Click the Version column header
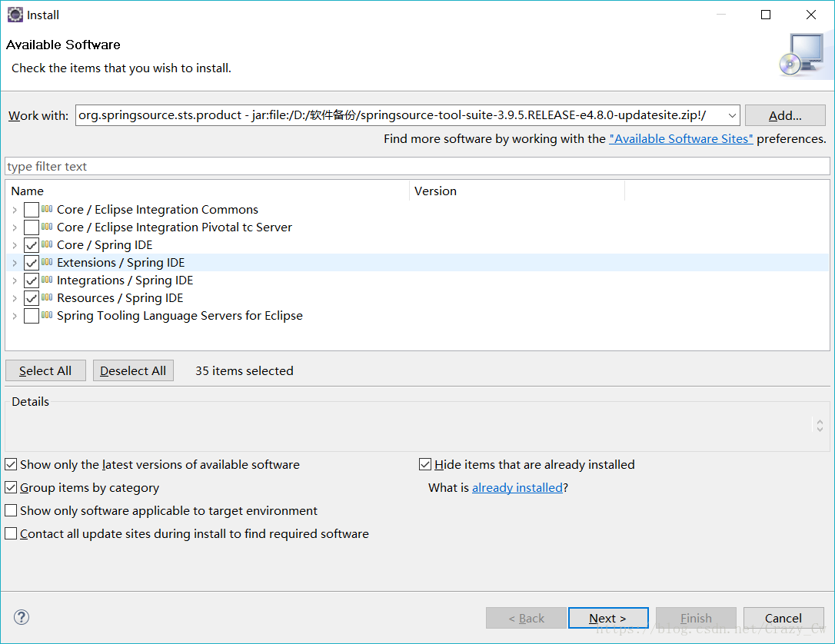The image size is (835, 644). click(517, 191)
